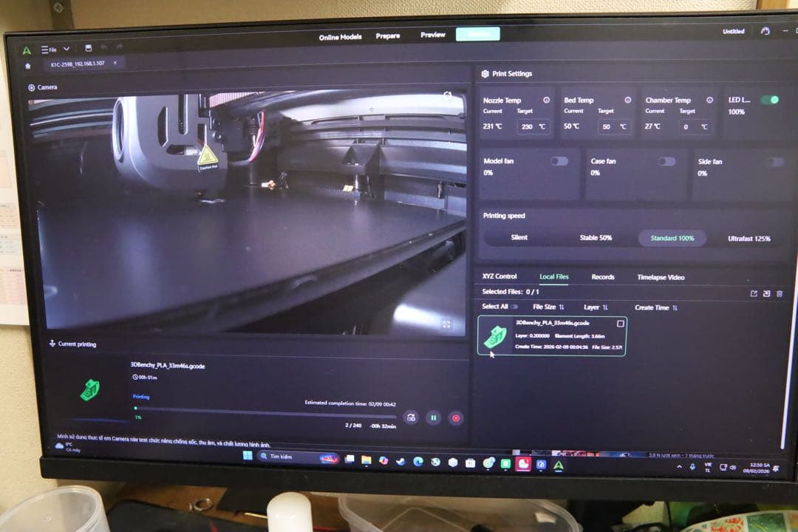Pause the current print job

[x=434, y=417]
